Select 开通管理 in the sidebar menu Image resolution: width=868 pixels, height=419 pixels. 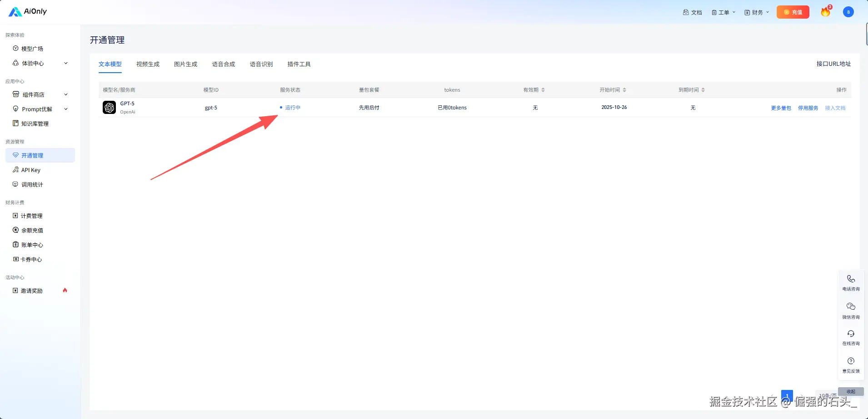[40, 155]
